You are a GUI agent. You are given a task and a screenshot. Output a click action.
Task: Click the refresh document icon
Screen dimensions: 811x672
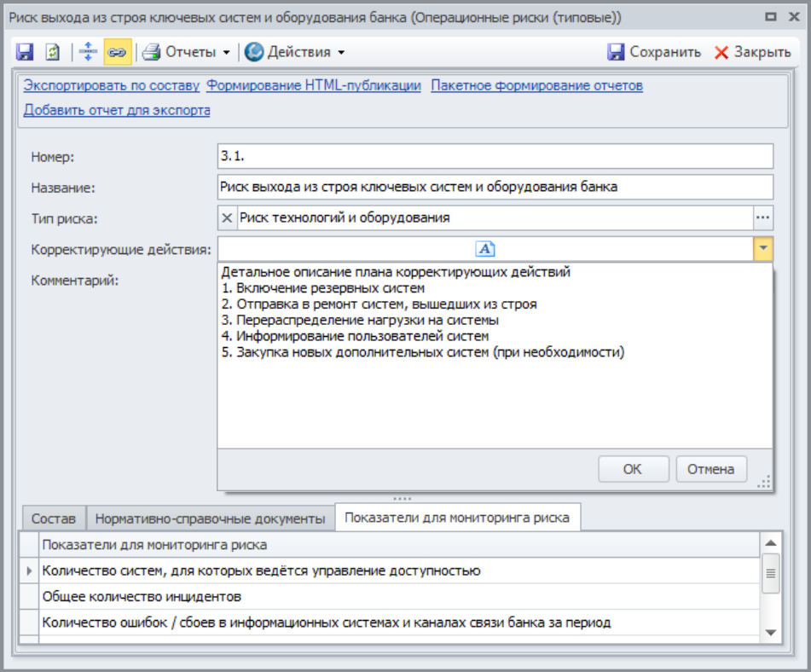point(53,52)
